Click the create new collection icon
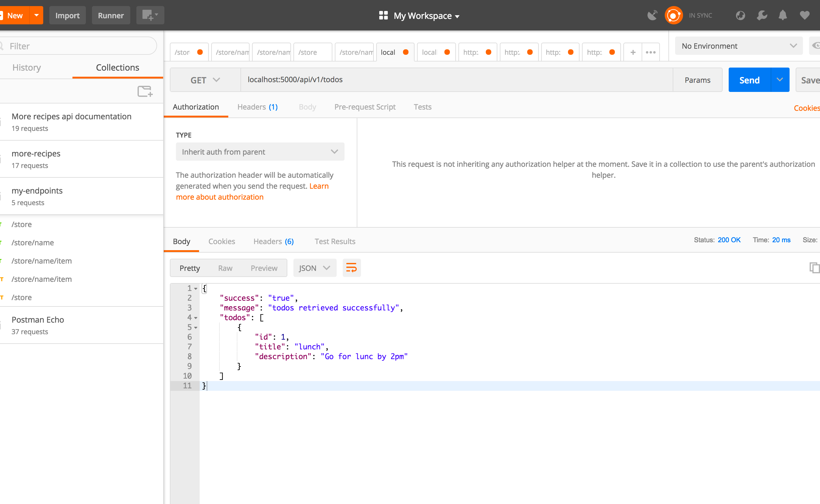The image size is (820, 504). [145, 91]
